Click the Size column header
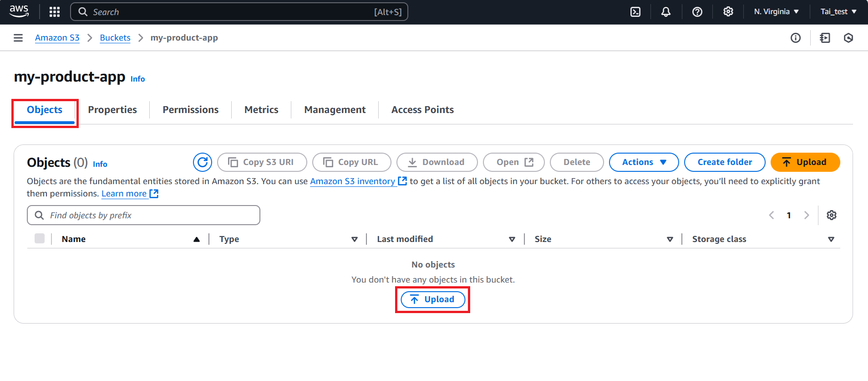 point(543,239)
